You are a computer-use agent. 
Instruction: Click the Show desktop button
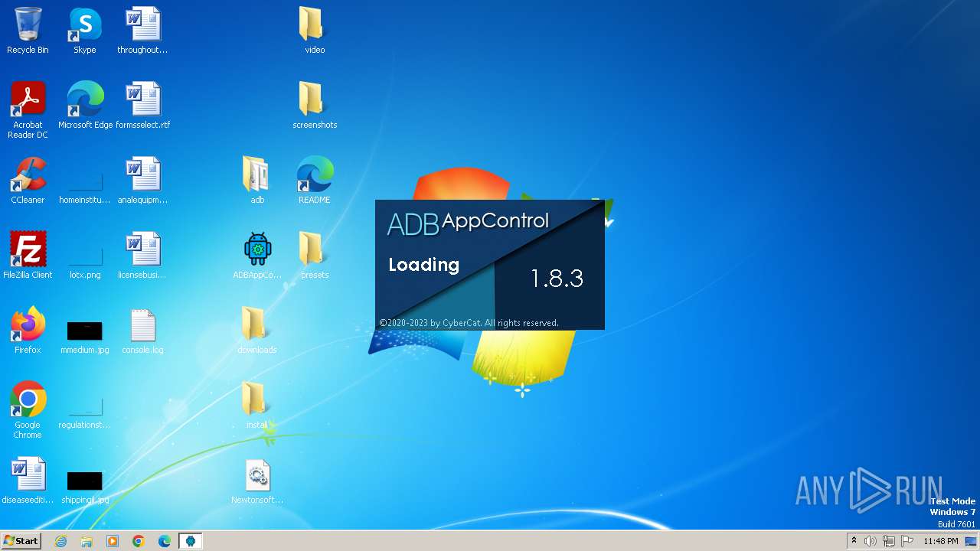(x=972, y=541)
